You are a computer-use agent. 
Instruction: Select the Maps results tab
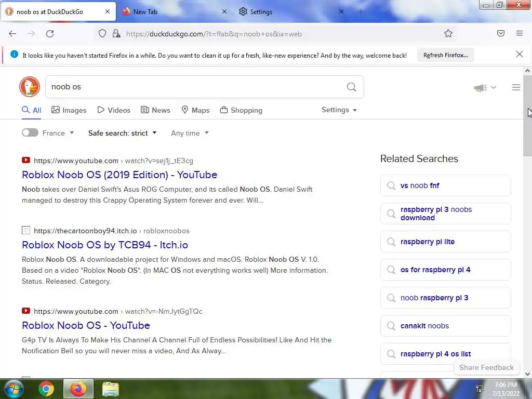(195, 110)
